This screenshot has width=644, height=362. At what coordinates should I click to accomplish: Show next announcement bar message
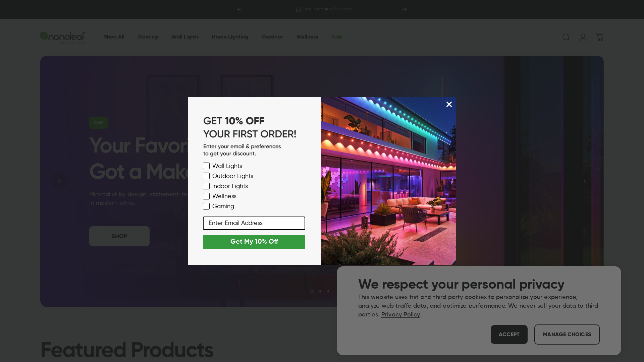[x=405, y=9]
